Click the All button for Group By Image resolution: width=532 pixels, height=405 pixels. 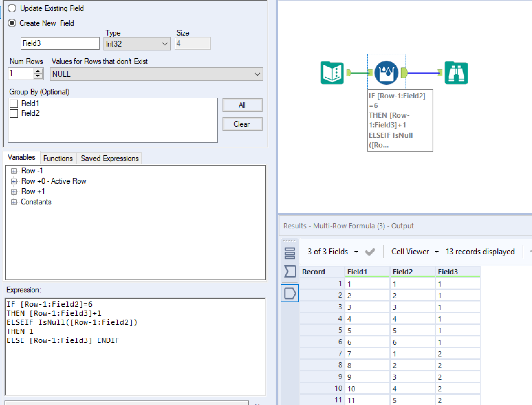pos(242,105)
